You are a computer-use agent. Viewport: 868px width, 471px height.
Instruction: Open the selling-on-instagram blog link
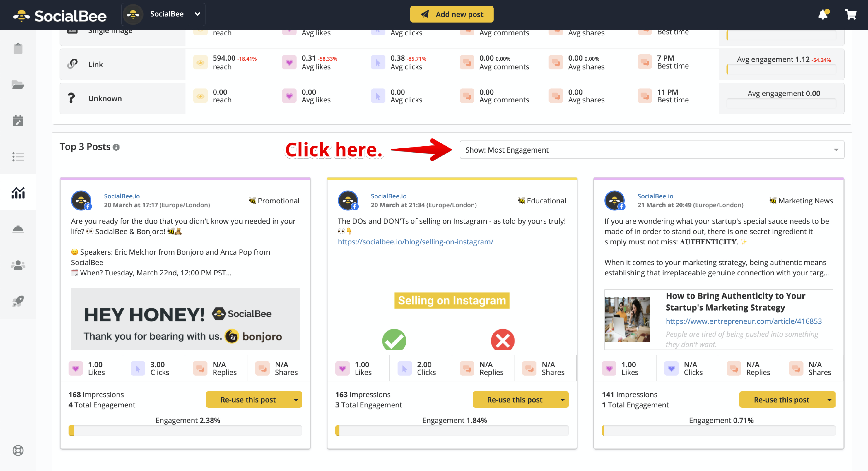point(415,242)
